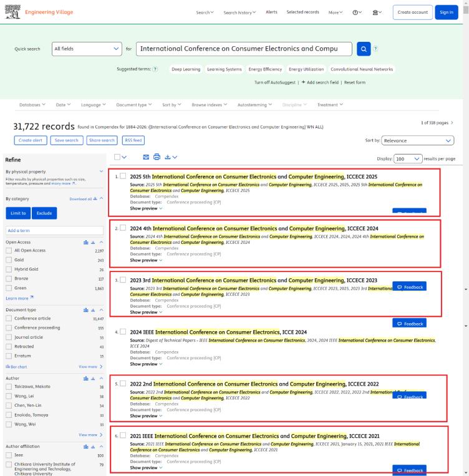Show chart for Author facet
Image resolution: width=469 pixels, height=476 pixels.
(85, 377)
